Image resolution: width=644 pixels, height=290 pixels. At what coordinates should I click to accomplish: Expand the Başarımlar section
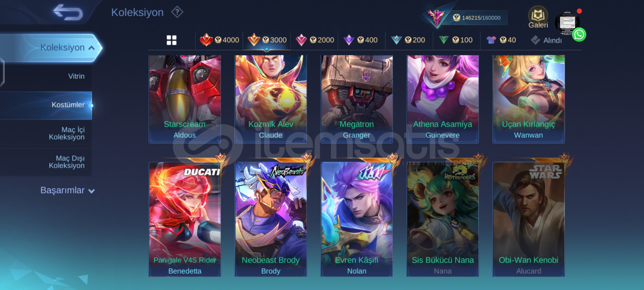click(67, 190)
